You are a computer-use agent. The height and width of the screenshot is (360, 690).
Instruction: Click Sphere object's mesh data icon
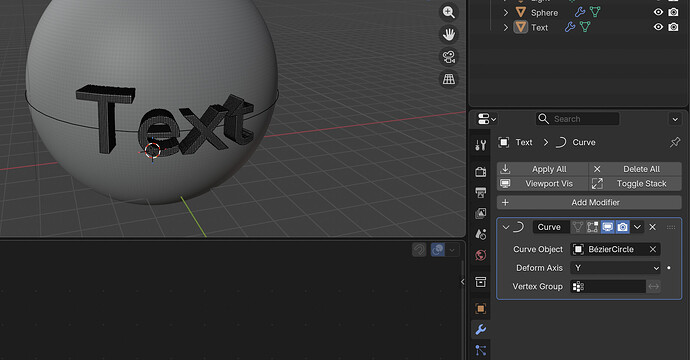[x=595, y=12]
